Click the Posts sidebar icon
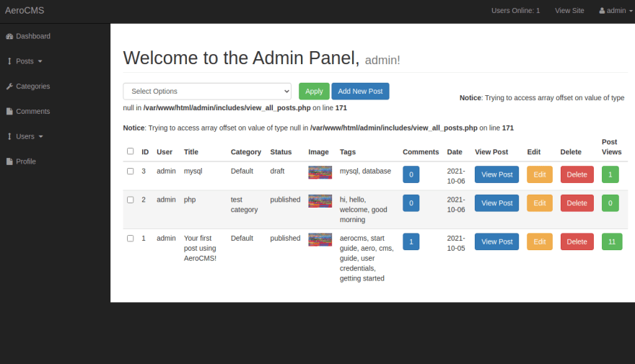Image resolution: width=635 pixels, height=364 pixels. click(9, 61)
